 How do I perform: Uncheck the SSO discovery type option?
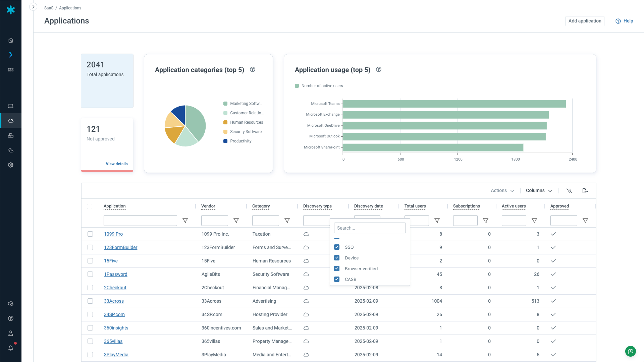click(x=337, y=247)
